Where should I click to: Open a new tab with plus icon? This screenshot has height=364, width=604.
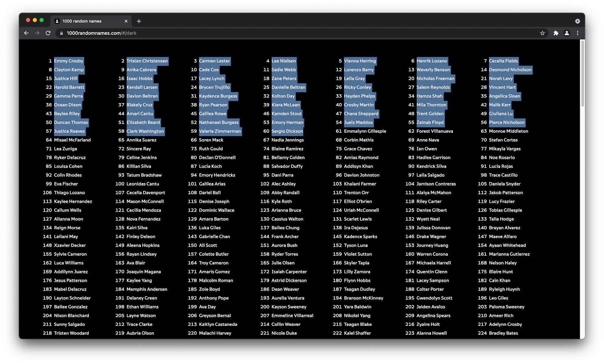point(139,21)
